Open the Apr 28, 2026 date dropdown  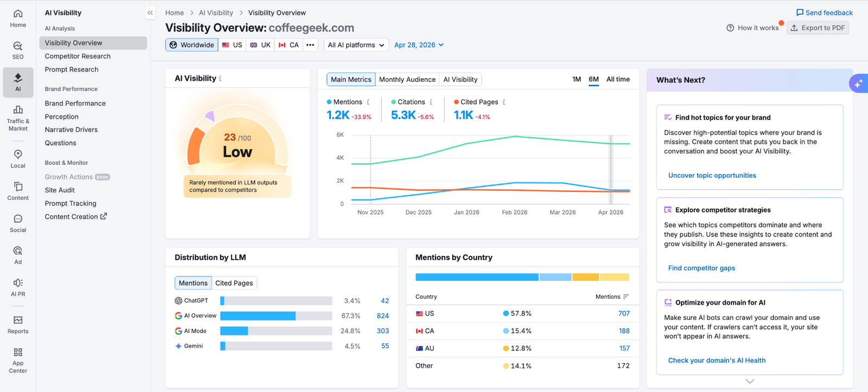419,45
